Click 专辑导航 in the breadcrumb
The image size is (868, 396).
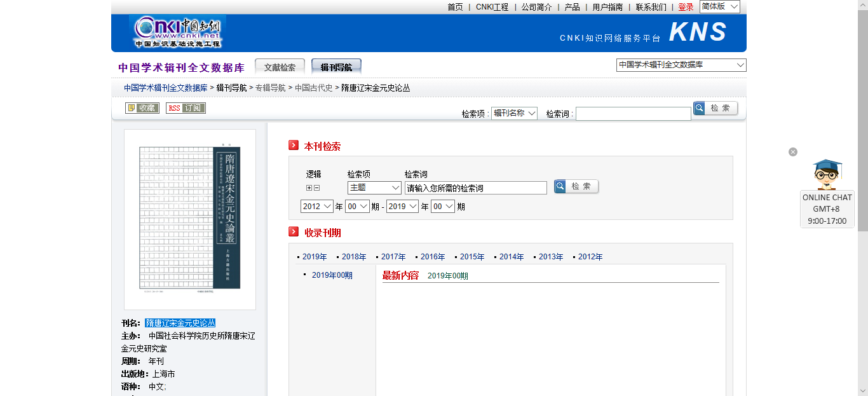(271, 88)
